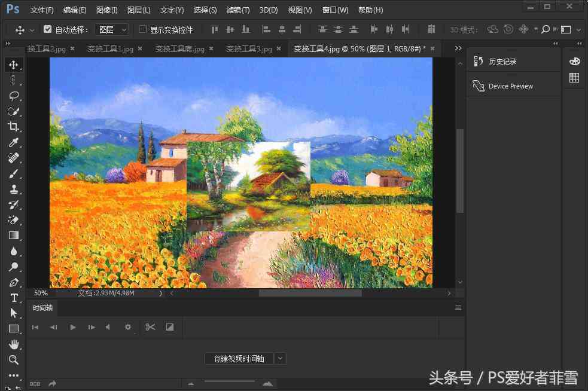
Task: Select the Blur tool
Action: [x=14, y=251]
